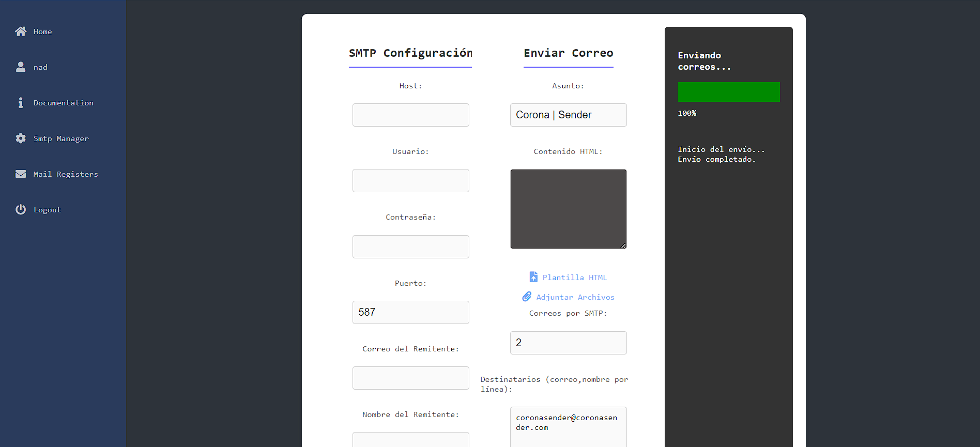
Task: Click the Documentation info icon
Action: pyautogui.click(x=21, y=103)
